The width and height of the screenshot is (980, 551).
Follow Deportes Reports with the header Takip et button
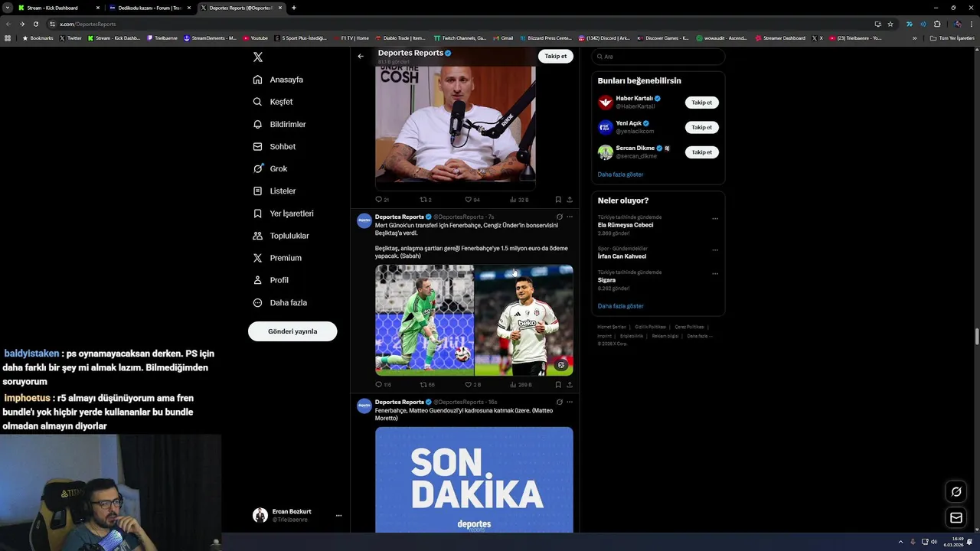(556, 56)
